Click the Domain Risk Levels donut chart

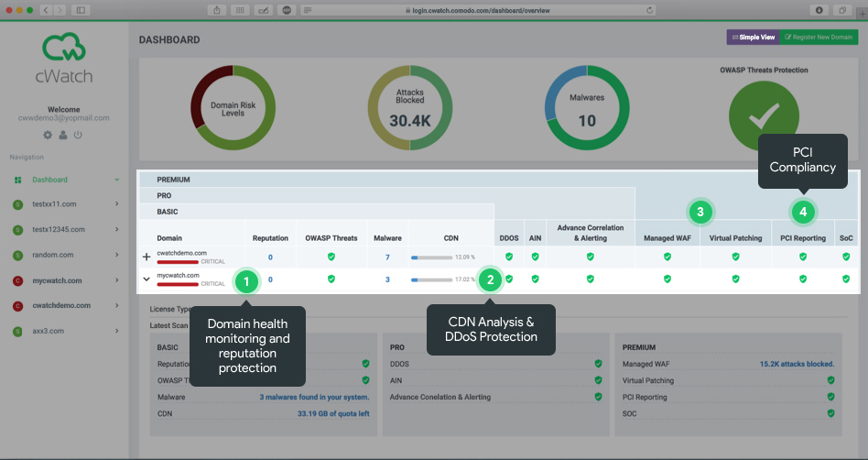[233, 107]
